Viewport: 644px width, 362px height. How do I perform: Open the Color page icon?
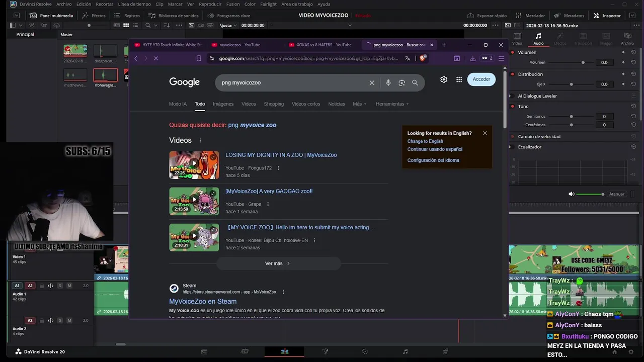[365, 351]
